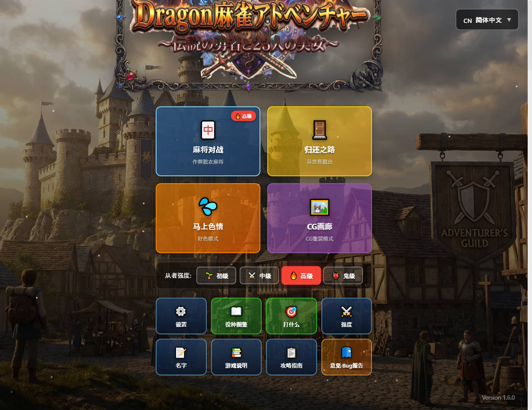The image size is (532, 410).
Task: Start 麻将对战 mode
Action: 208,150
